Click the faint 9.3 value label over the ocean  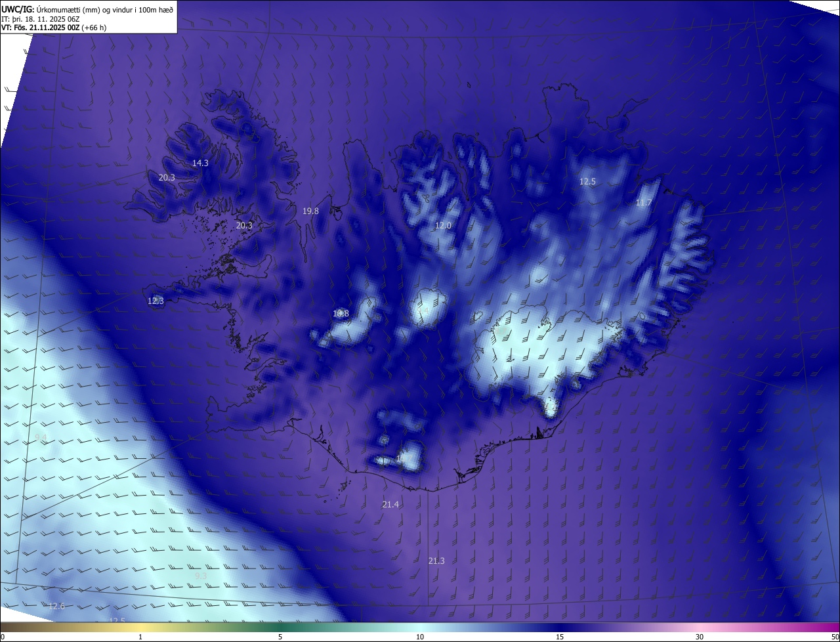coord(201,576)
